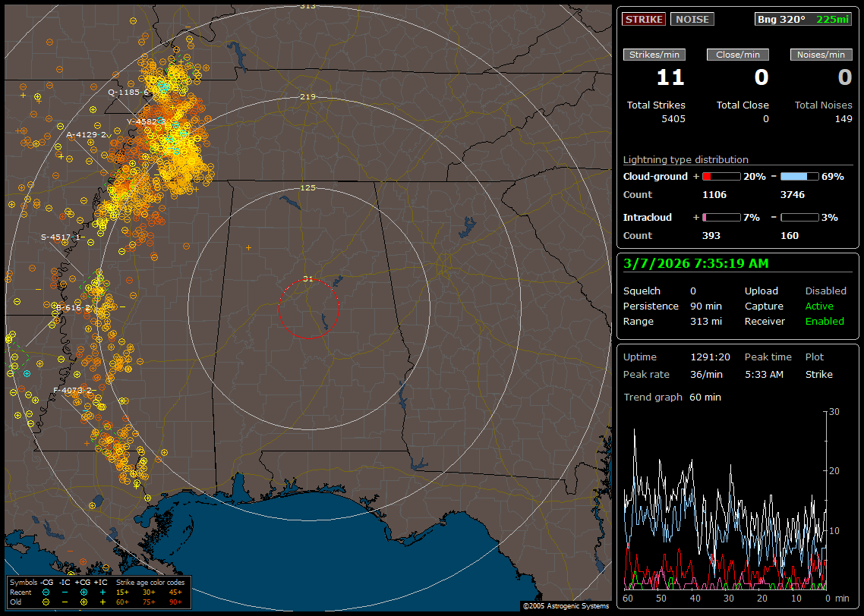The height and width of the screenshot is (616, 864).
Task: Select storm cell label Q-1185-6
Action: [128, 92]
